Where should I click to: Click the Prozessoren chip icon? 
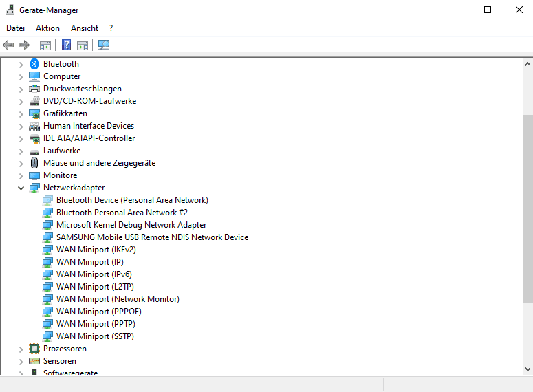pos(34,349)
